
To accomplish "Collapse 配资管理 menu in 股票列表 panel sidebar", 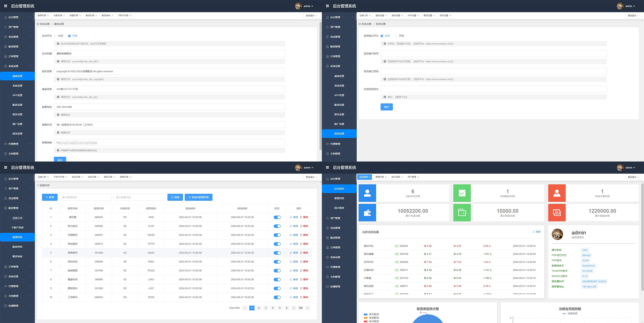I will click(17, 208).
